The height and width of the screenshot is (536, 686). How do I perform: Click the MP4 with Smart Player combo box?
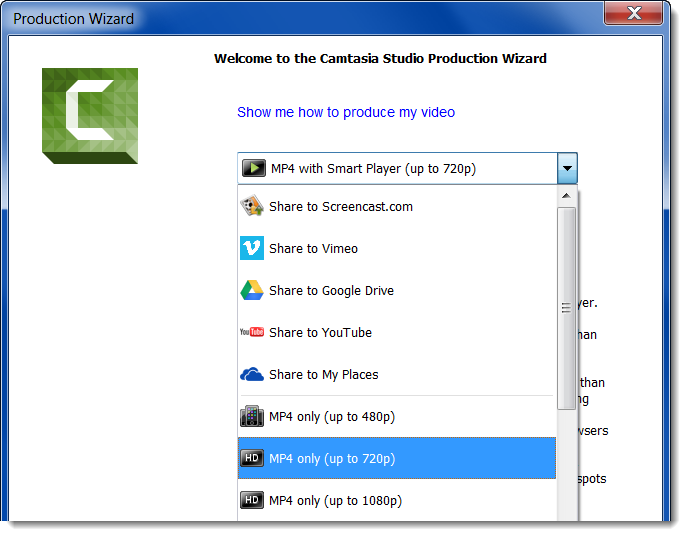point(407,168)
